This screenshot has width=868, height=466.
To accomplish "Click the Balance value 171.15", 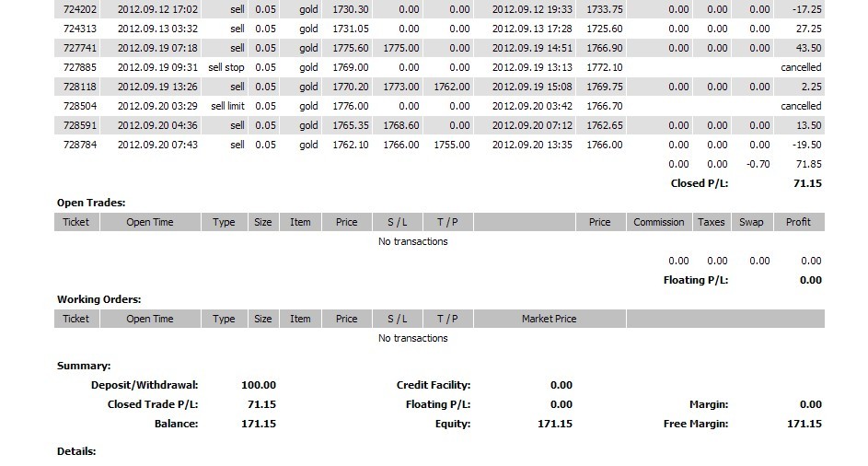I will point(259,424).
